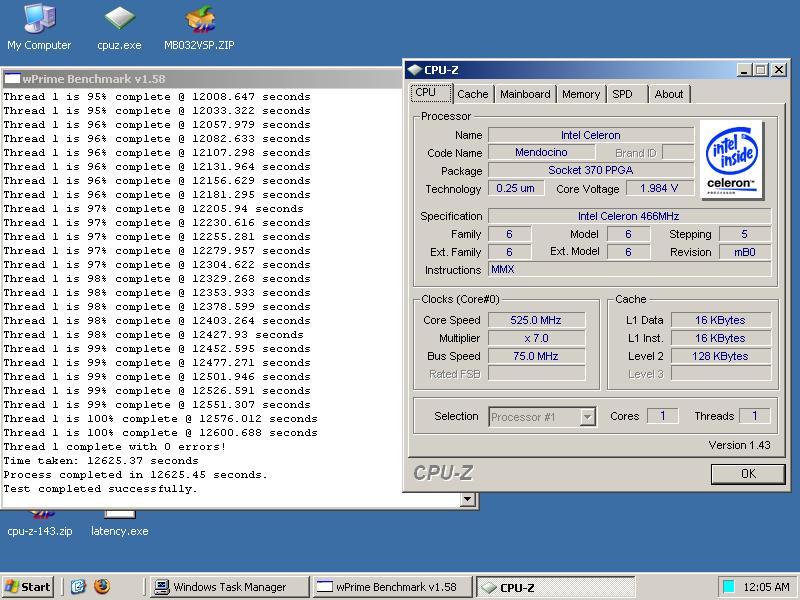This screenshot has height=600, width=800.
Task: Click the Threads value field
Action: 755,416
